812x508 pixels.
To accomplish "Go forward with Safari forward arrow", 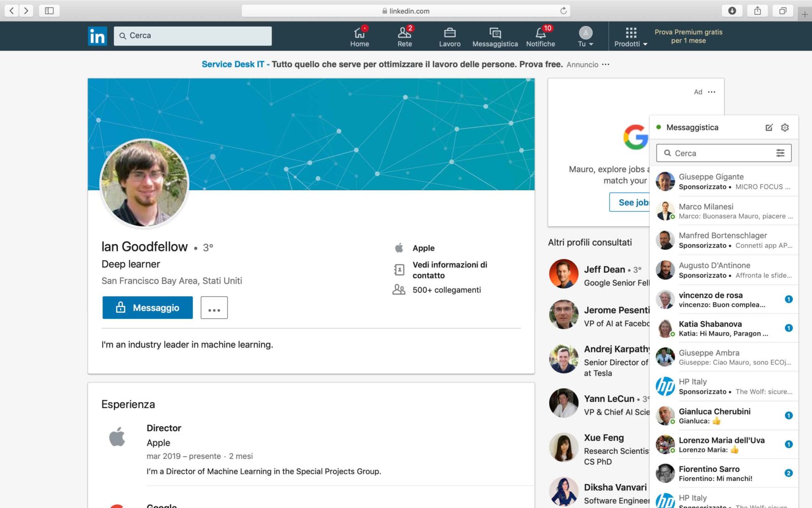I will point(26,10).
